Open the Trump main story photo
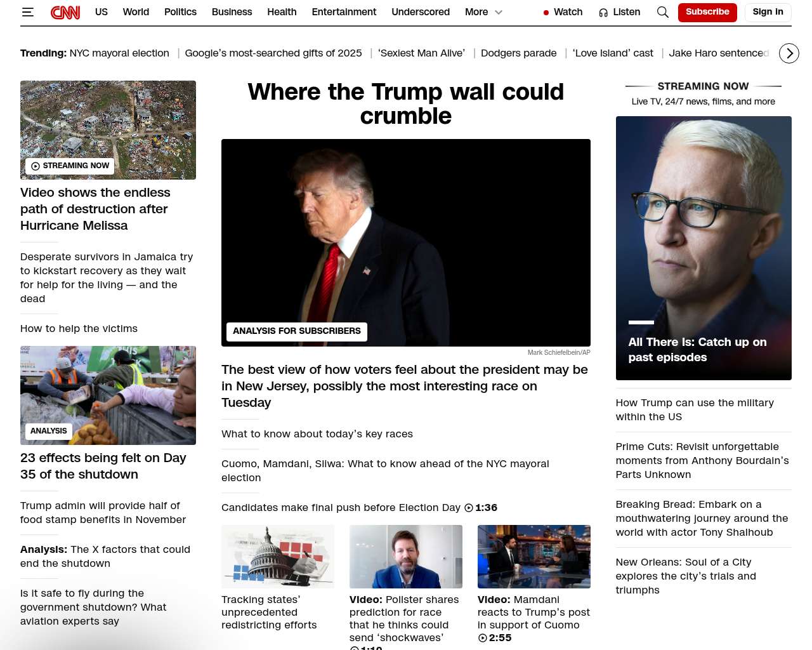The image size is (812, 650). coord(406,242)
